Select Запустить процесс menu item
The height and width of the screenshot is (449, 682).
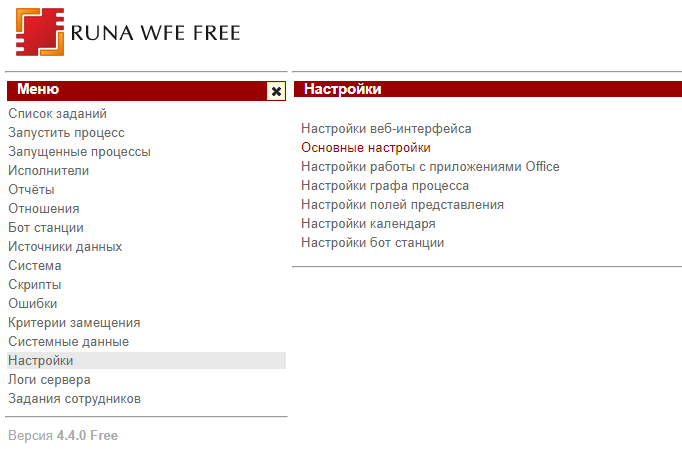(66, 133)
